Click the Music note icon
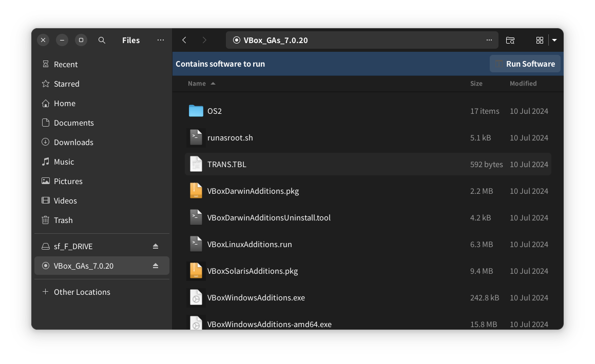595x364 pixels. click(x=46, y=161)
